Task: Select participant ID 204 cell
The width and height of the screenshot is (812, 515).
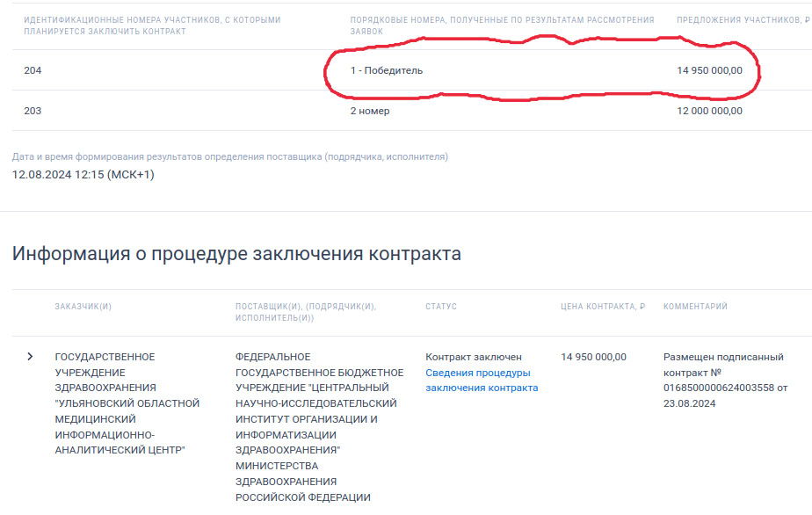Action: tap(33, 70)
